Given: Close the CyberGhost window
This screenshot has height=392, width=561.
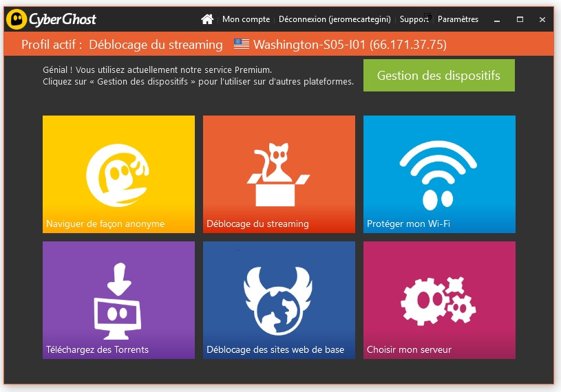Looking at the screenshot, I should (x=542, y=19).
